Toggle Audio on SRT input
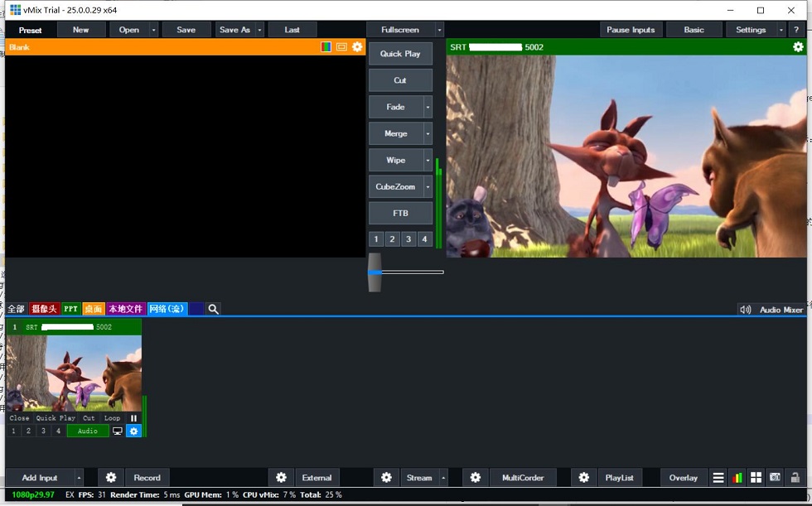This screenshot has height=506, width=812. 88,431
